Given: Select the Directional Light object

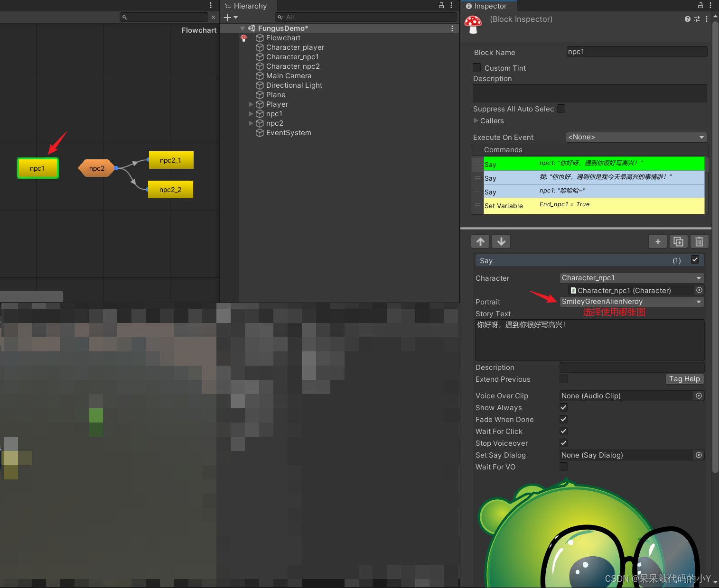Looking at the screenshot, I should 294,85.
